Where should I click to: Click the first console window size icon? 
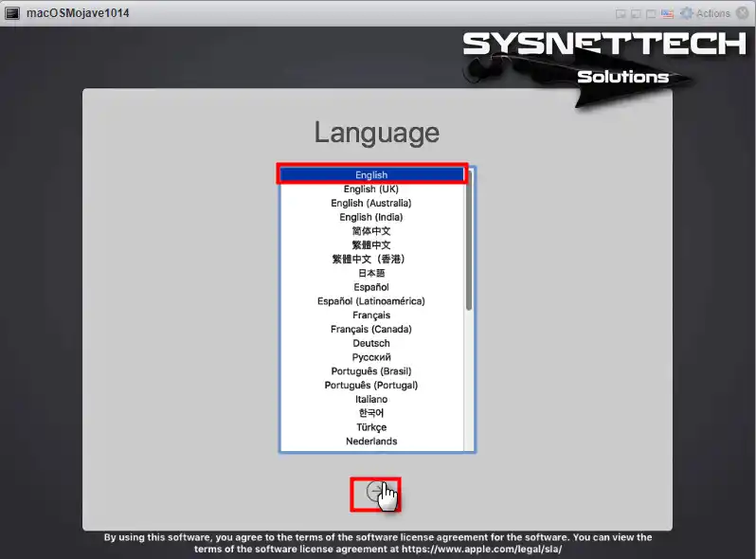pyautogui.click(x=621, y=13)
